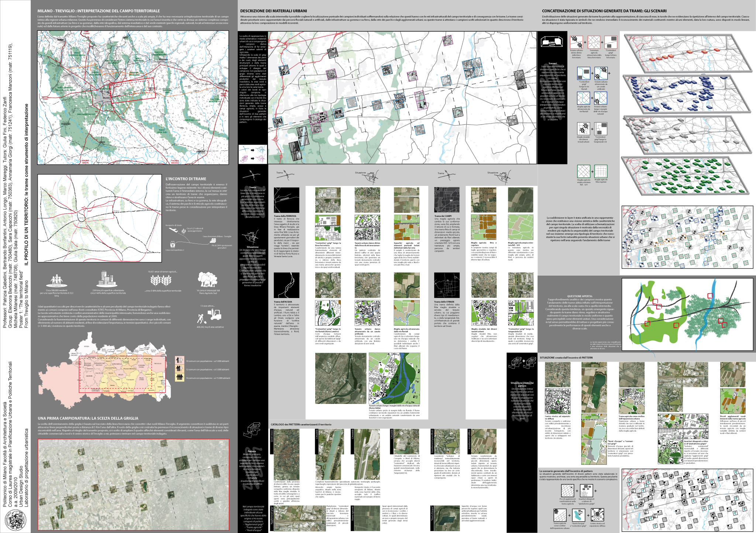Click the large Milano regional map with green parks

(133, 97)
